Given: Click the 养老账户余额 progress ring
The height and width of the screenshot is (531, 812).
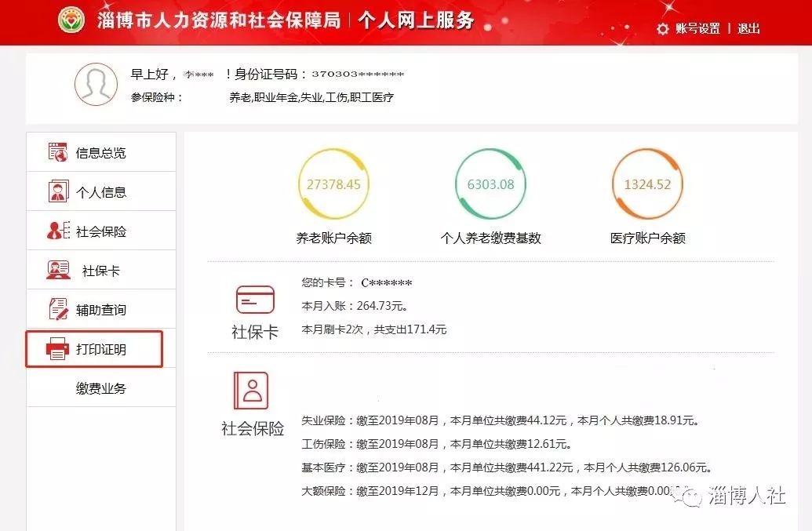Looking at the screenshot, I should [334, 183].
